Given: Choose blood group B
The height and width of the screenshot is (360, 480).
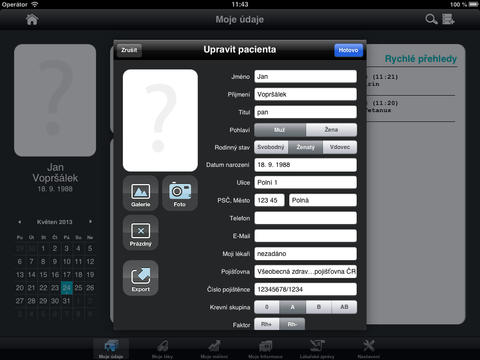Looking at the screenshot, I should pos(319,307).
